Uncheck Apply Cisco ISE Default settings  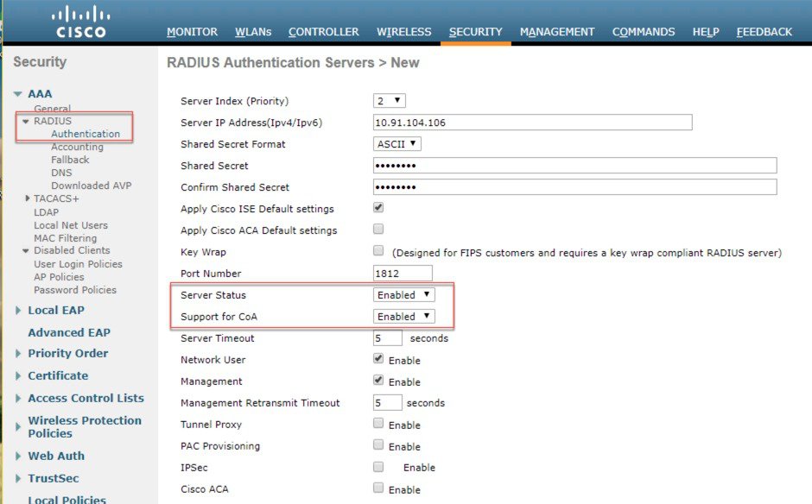tap(377, 207)
